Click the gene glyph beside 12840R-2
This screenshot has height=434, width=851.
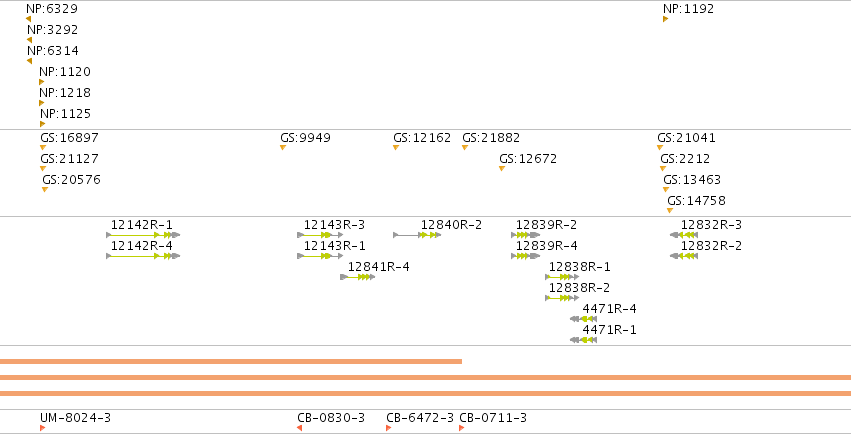tap(417, 235)
